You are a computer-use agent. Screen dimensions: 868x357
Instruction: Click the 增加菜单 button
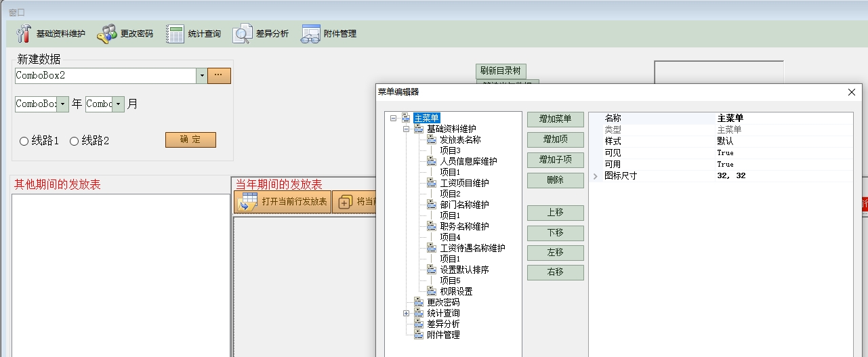click(555, 119)
